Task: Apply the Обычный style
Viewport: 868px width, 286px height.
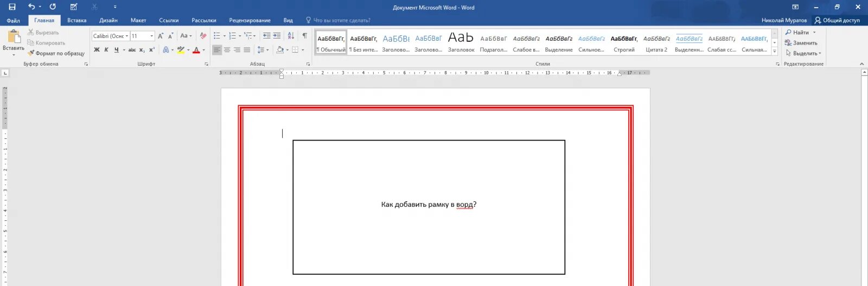Action: coord(331,43)
